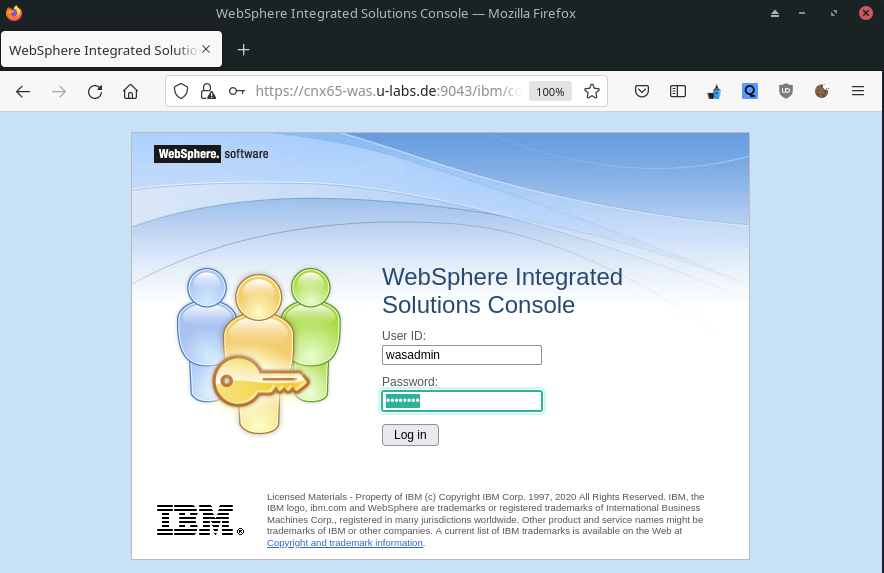This screenshot has height=573, width=884.
Task: Bookmark this page with the star
Action: point(591,91)
